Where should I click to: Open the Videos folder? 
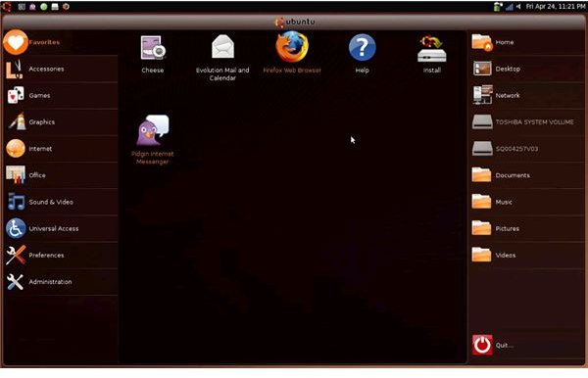(527, 256)
